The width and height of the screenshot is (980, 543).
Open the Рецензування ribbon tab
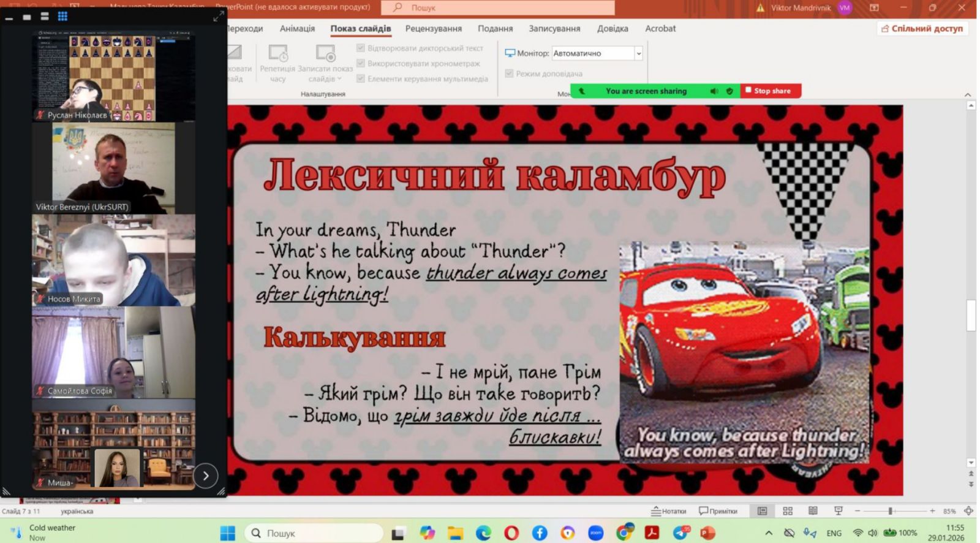click(433, 28)
